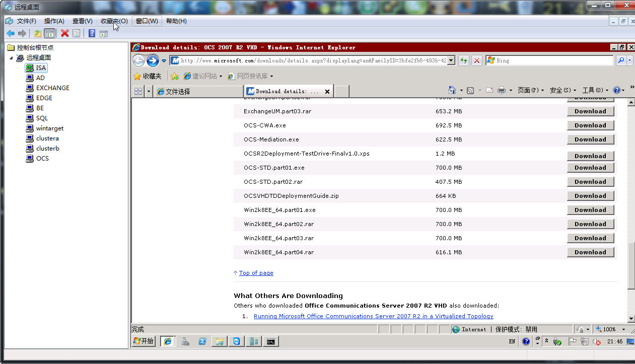The height and width of the screenshot is (364, 635).
Task: Click the Bing search magnifier button
Action: point(621,60)
